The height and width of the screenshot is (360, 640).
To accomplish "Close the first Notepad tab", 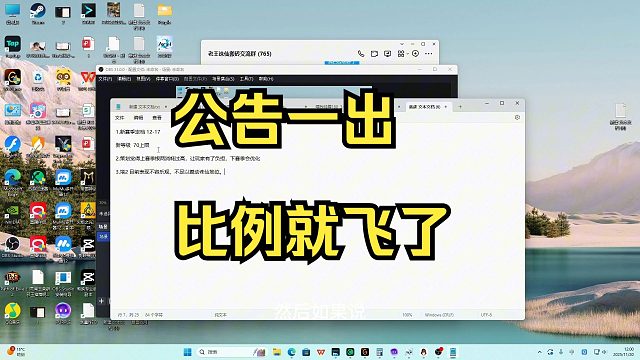I will [x=166, y=107].
